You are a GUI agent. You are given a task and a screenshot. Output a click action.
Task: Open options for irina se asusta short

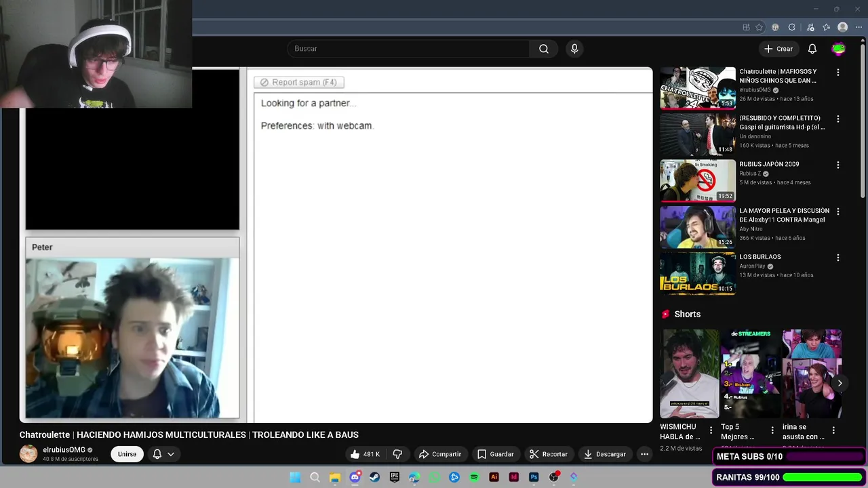click(x=833, y=430)
